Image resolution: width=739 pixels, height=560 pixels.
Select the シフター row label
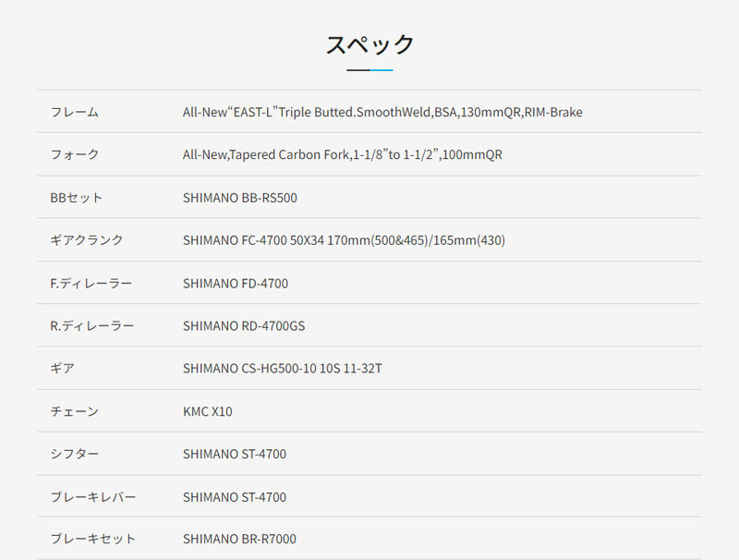75,454
